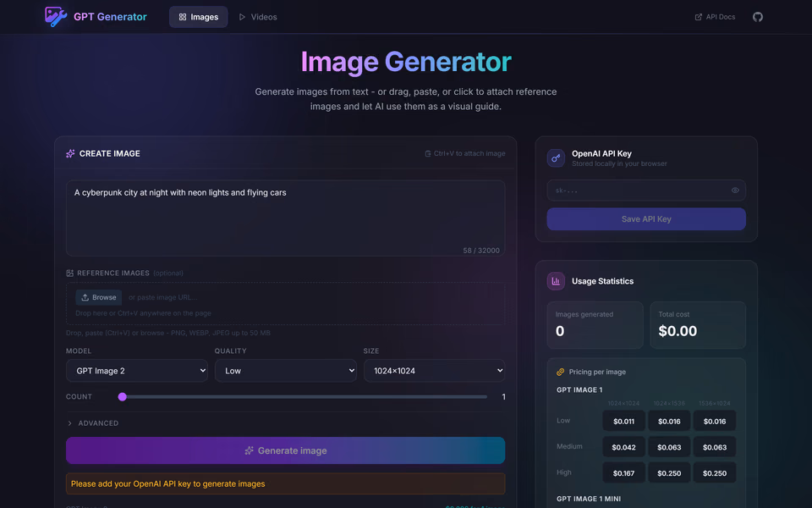Click the GPT Generator logo icon
The image size is (812, 508).
(56, 17)
